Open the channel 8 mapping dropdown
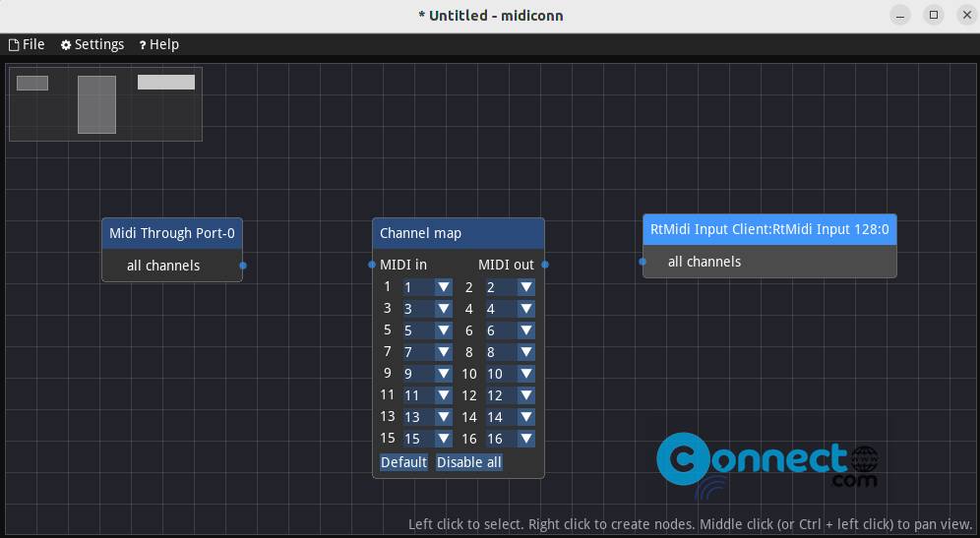 (x=511, y=352)
